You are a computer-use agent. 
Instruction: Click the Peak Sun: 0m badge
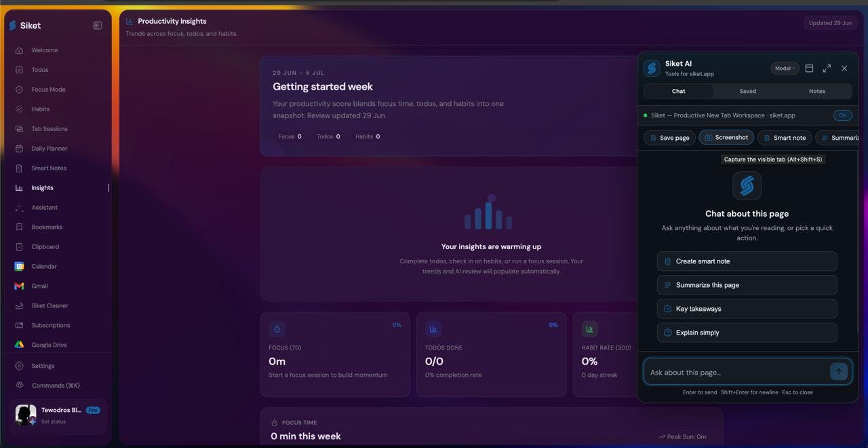(x=684, y=437)
